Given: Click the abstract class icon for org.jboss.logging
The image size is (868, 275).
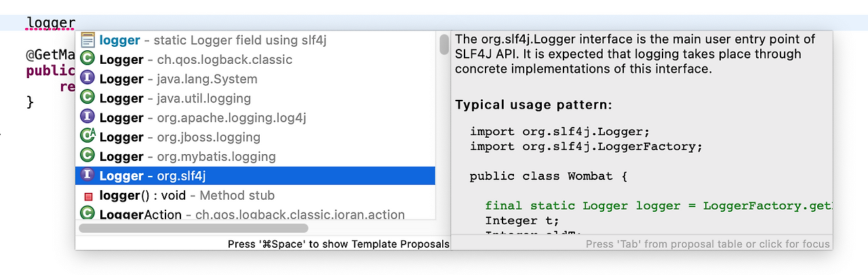Looking at the screenshot, I should click(x=87, y=137).
